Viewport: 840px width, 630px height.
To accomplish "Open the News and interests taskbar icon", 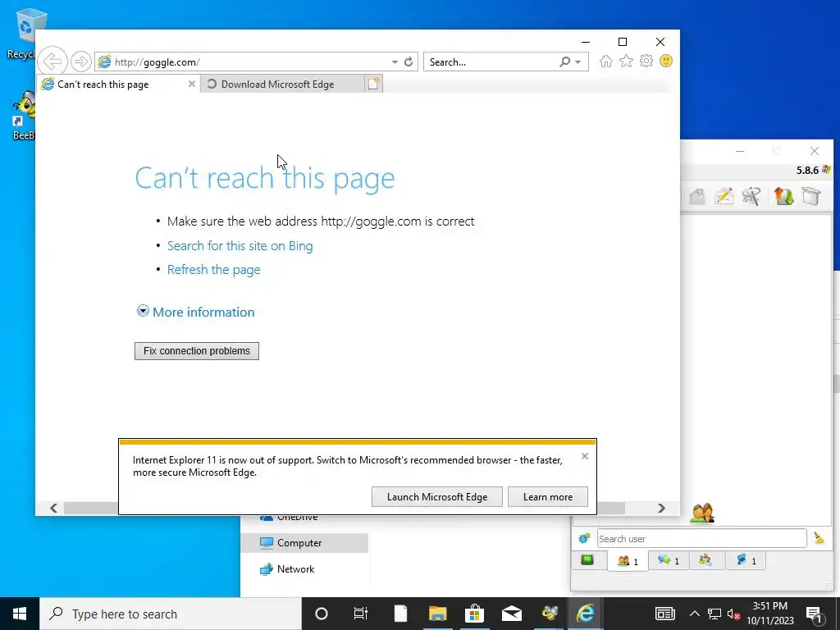I will click(664, 614).
